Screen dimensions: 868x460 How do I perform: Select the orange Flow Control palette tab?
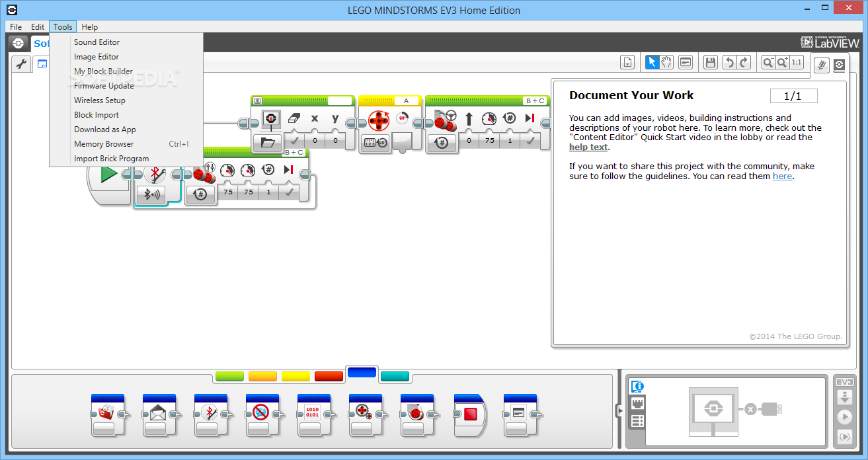coord(262,377)
